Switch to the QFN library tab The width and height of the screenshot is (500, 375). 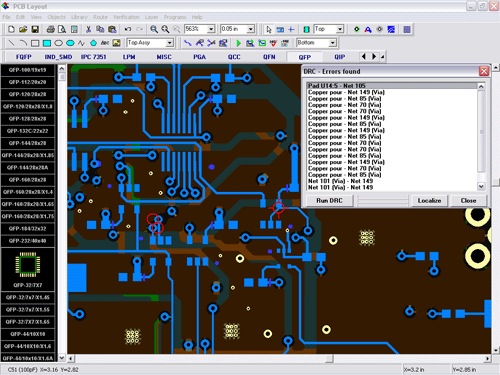[x=269, y=57]
